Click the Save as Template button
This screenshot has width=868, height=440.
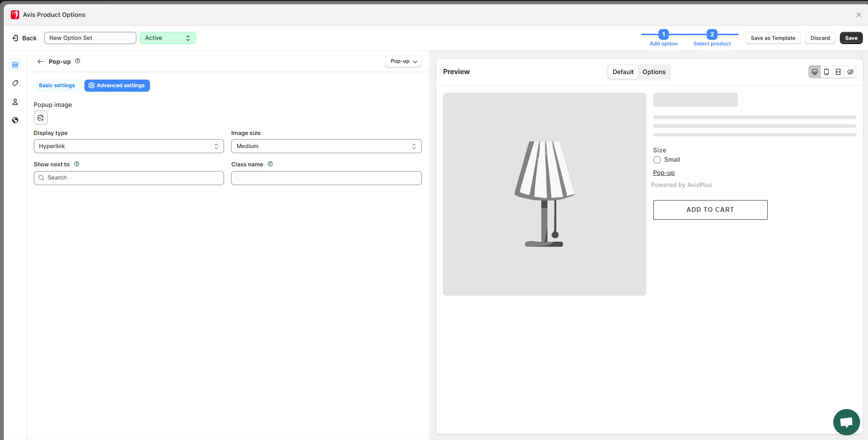coord(773,38)
